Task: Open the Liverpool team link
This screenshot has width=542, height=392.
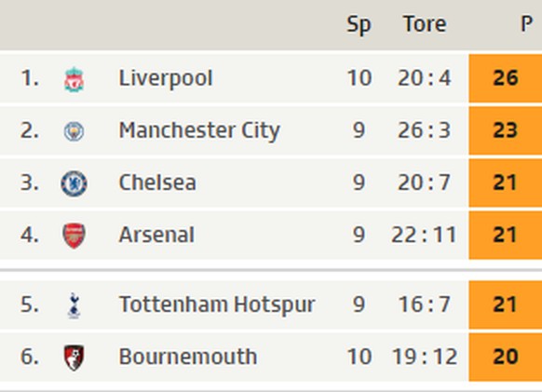Action: pyautogui.click(x=166, y=78)
